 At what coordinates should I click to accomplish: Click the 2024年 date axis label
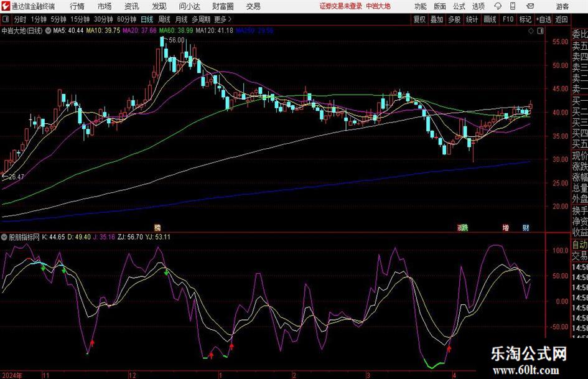[x=12, y=375]
